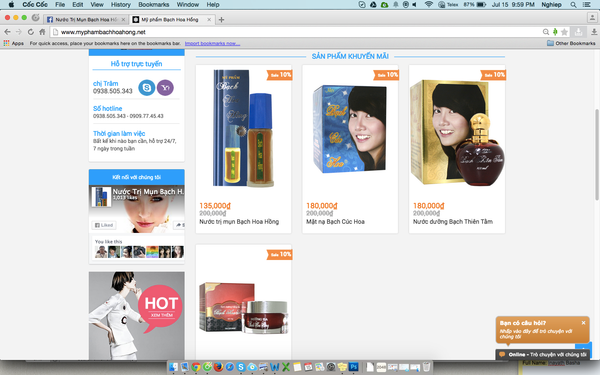Expand the Online chat widget bar
Screen dimensions: 600x375
pos(543,354)
